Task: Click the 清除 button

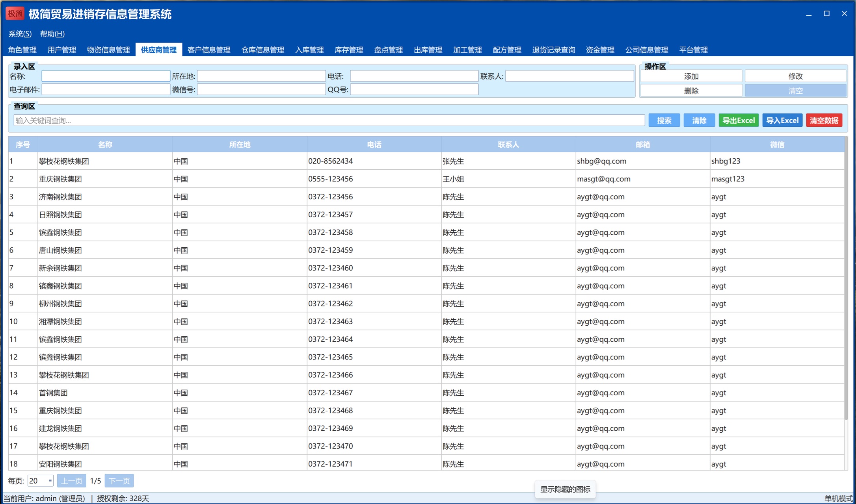Action: pyautogui.click(x=699, y=120)
